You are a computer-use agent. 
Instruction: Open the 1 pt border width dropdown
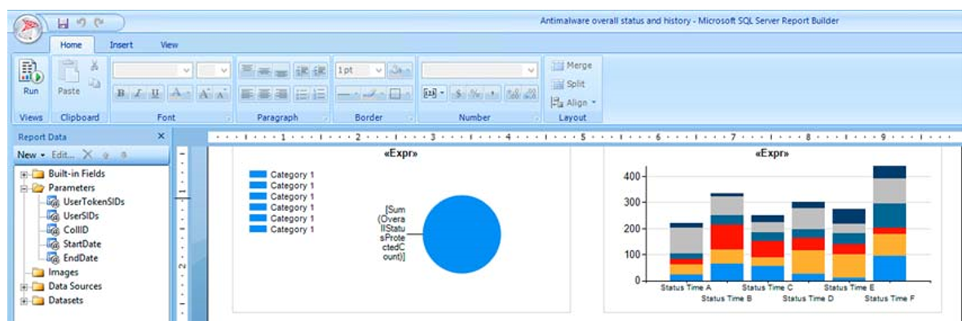(x=360, y=70)
